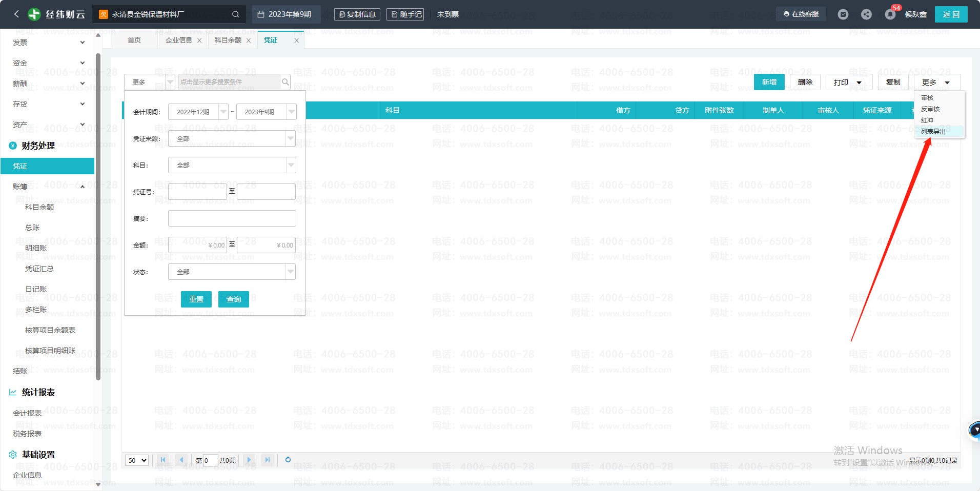This screenshot has height=491, width=980.
Task: Click the 摘要 input field
Action: coord(232,218)
